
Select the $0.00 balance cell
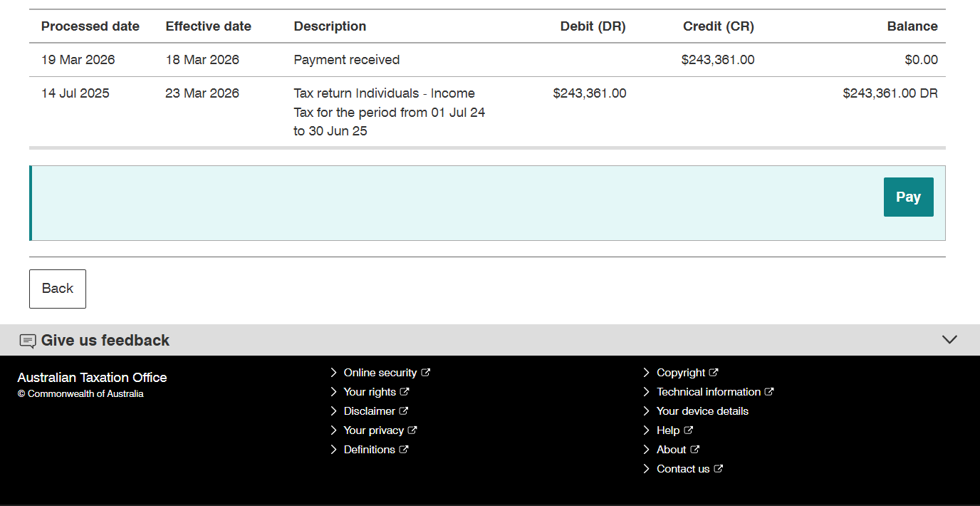coord(922,60)
